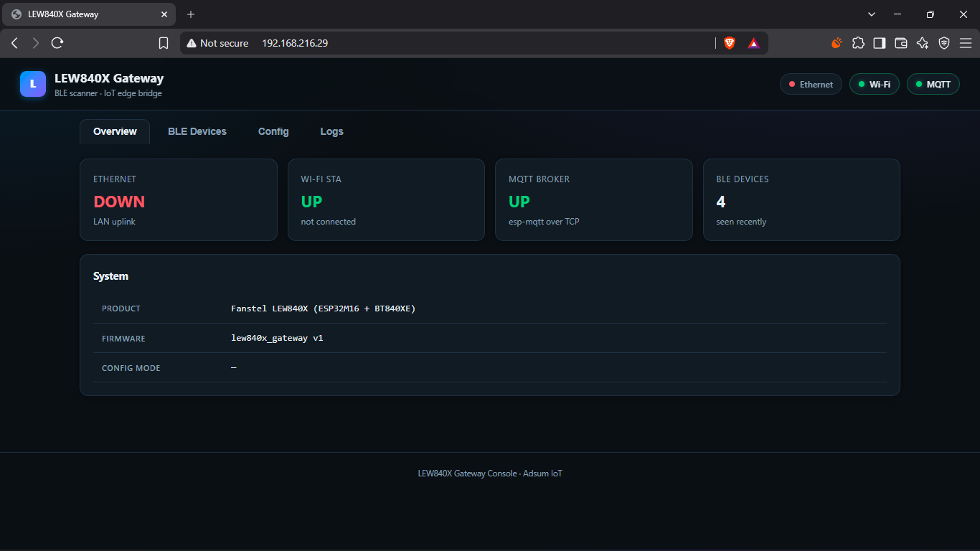980x551 pixels.
Task: Click the address bar URL 192.168.216.29
Action: point(295,43)
